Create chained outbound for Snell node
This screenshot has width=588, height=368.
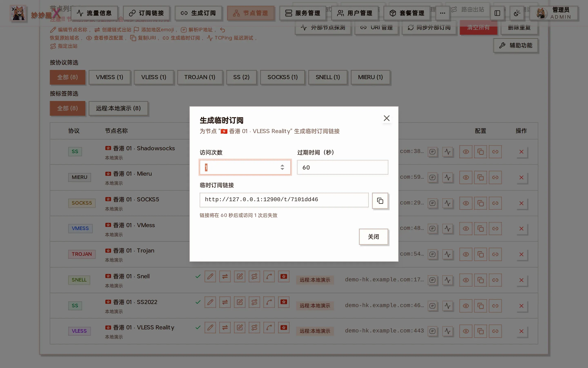(x=225, y=276)
